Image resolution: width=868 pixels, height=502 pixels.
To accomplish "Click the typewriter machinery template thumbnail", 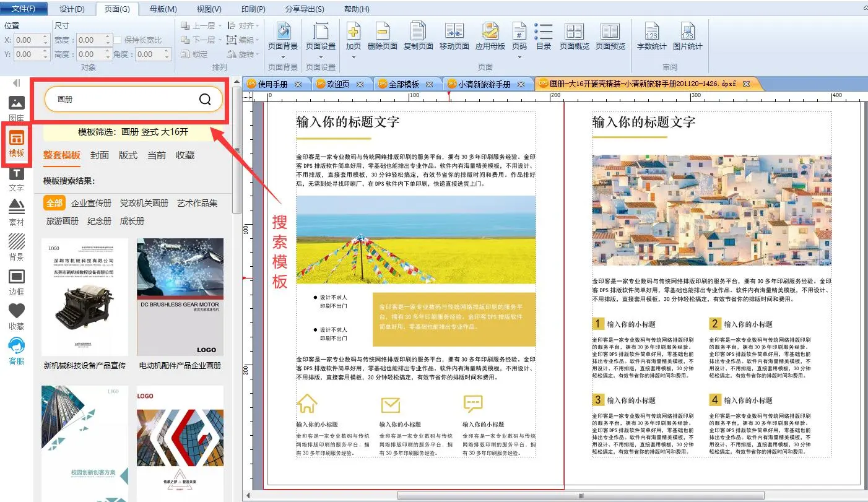I will (x=85, y=297).
